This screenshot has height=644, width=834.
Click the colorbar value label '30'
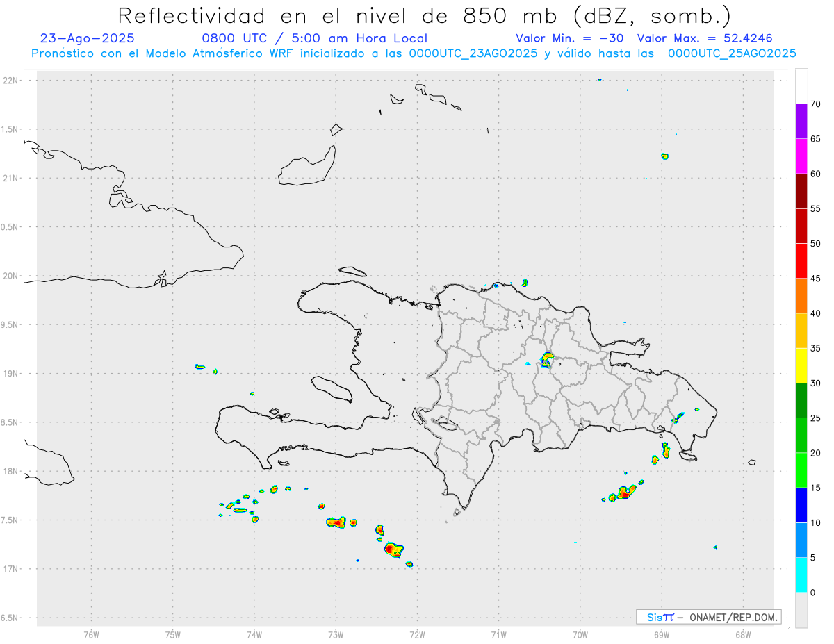(x=816, y=383)
